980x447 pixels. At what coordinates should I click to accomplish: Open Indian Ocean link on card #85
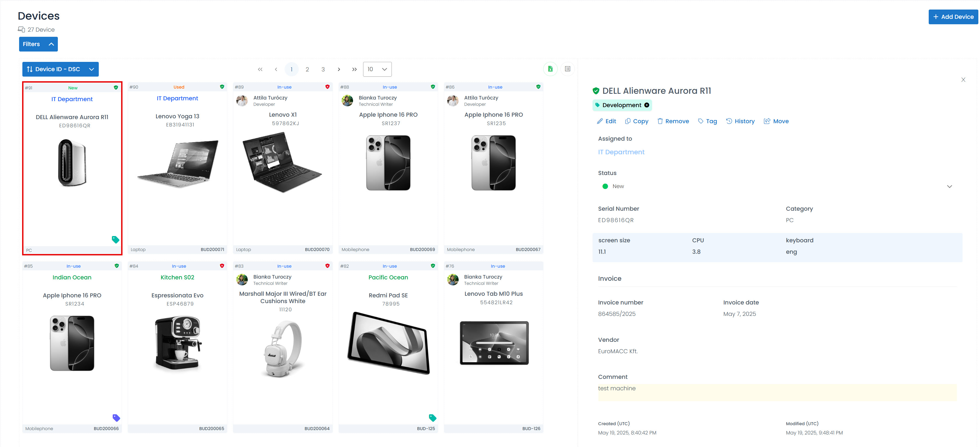(x=72, y=277)
